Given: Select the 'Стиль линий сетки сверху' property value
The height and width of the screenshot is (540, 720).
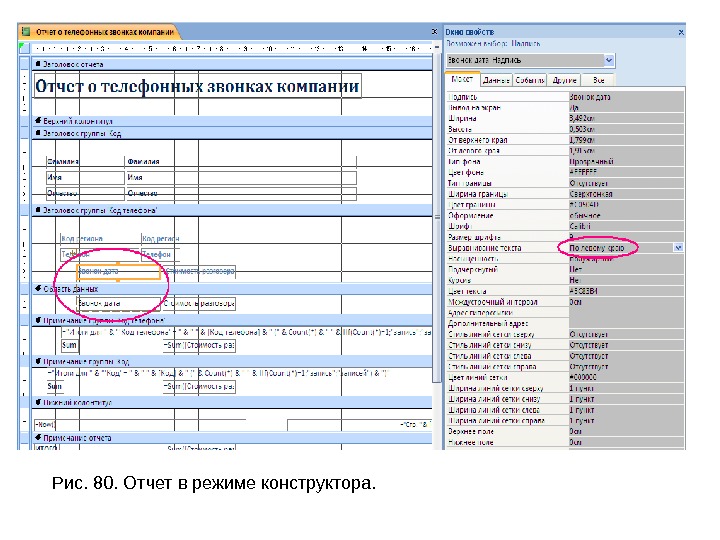Looking at the screenshot, I should tap(626, 334).
